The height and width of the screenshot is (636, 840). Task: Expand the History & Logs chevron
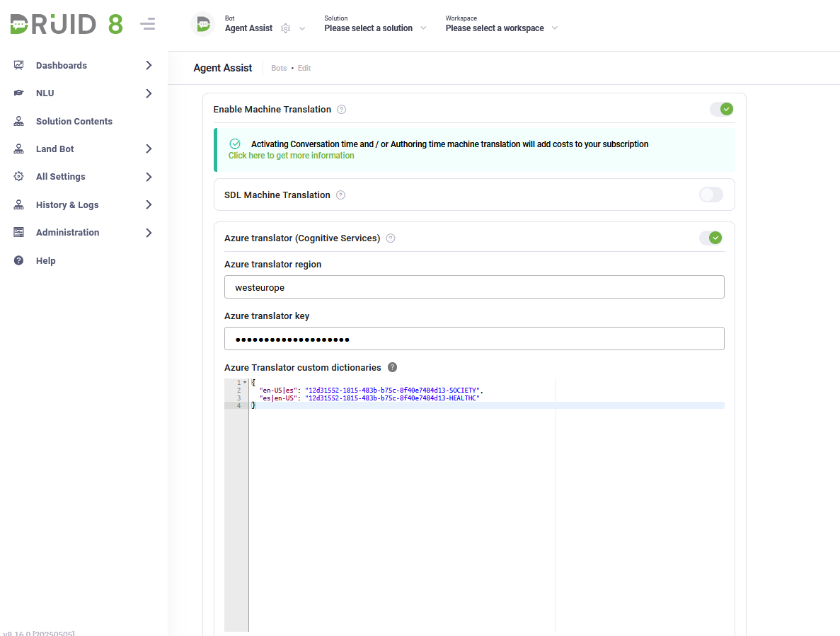(x=149, y=204)
